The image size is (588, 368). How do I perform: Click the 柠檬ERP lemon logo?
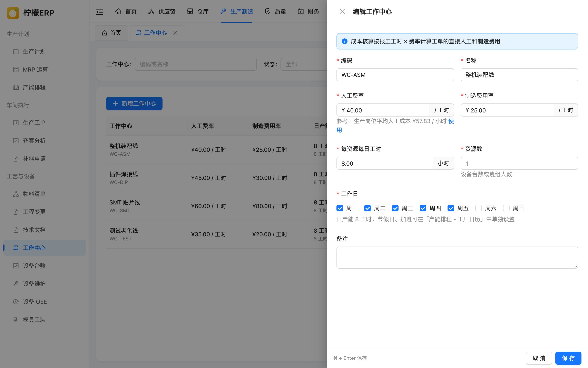point(13,13)
